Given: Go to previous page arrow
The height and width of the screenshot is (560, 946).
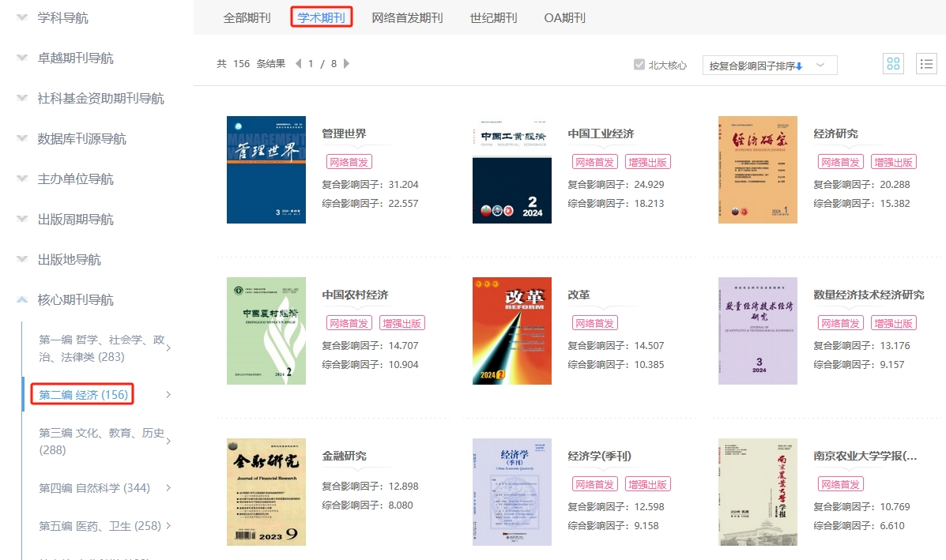Looking at the screenshot, I should 299,64.
